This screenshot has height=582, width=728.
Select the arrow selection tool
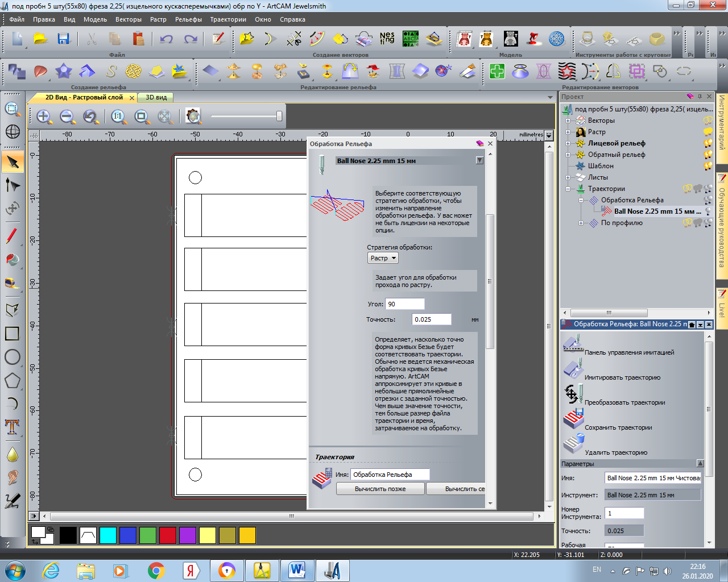point(13,162)
